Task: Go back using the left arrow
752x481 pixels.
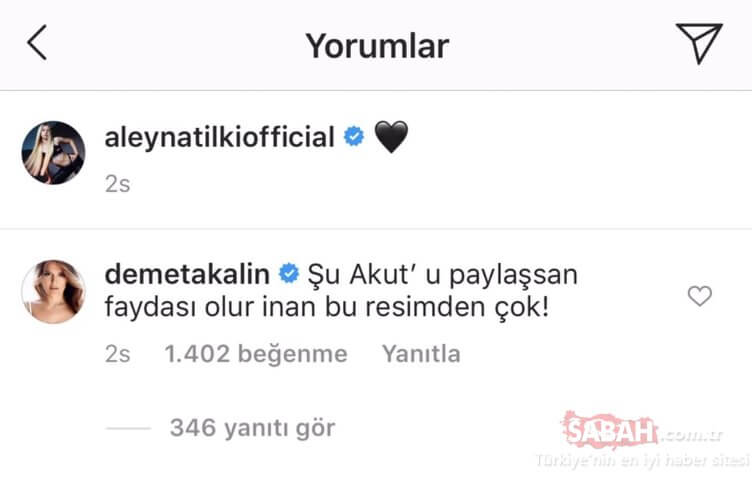Action: [x=37, y=43]
